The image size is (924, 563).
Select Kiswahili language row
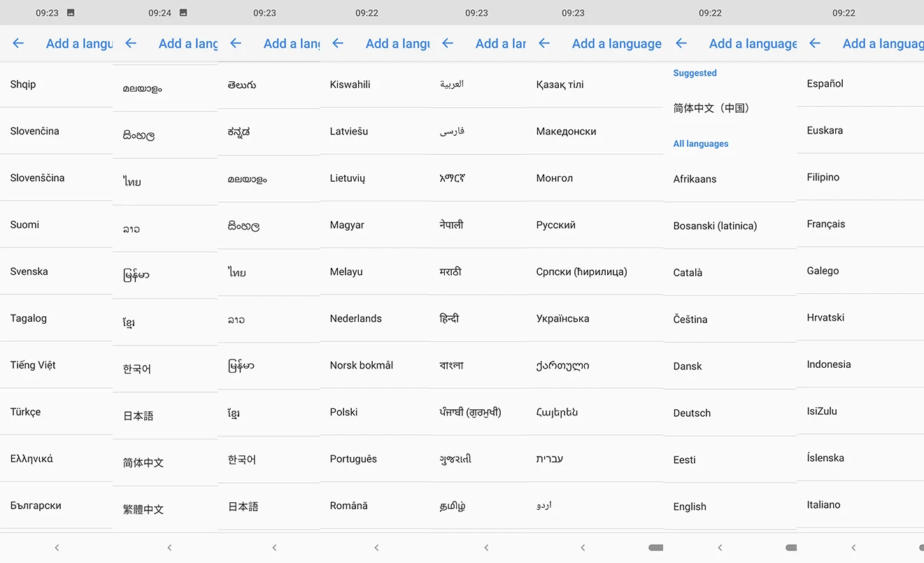pyautogui.click(x=375, y=85)
